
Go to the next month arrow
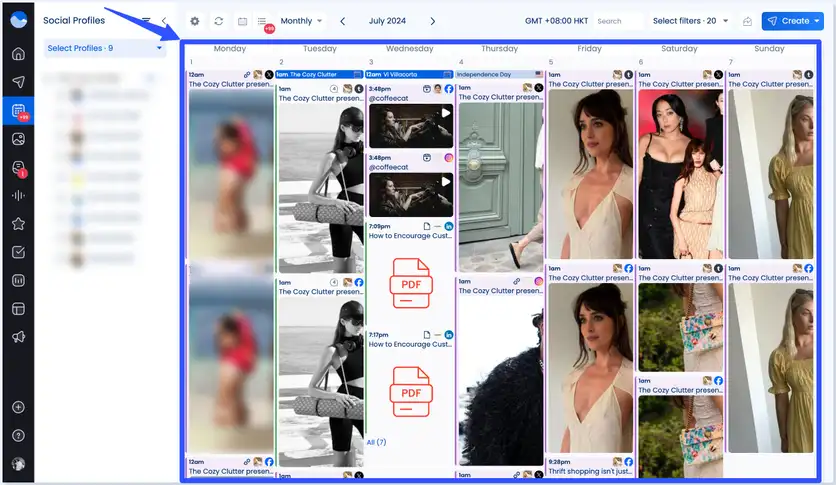click(432, 21)
